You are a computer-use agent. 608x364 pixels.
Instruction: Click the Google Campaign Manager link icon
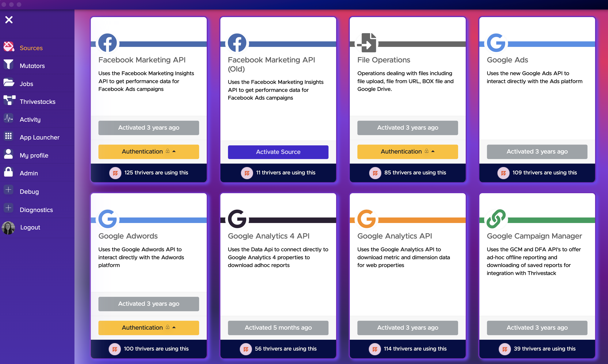496,219
